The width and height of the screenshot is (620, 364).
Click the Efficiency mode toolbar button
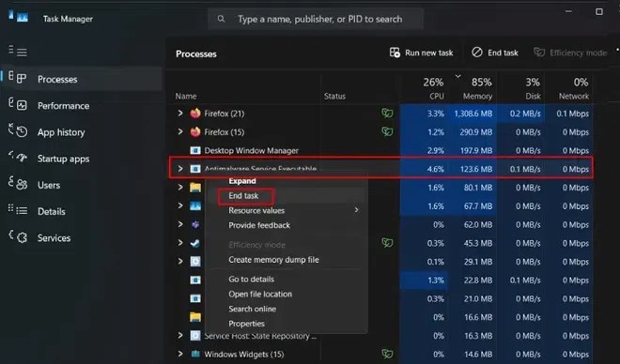(570, 53)
